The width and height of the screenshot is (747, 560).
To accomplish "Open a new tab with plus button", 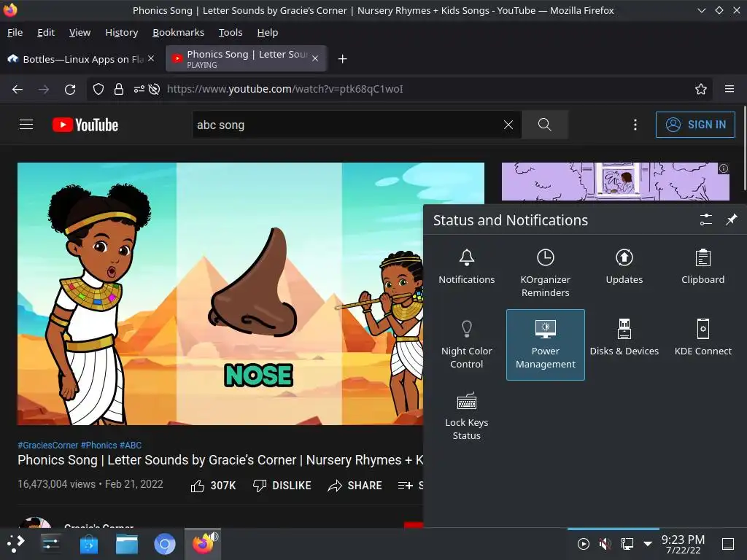I will tap(342, 59).
